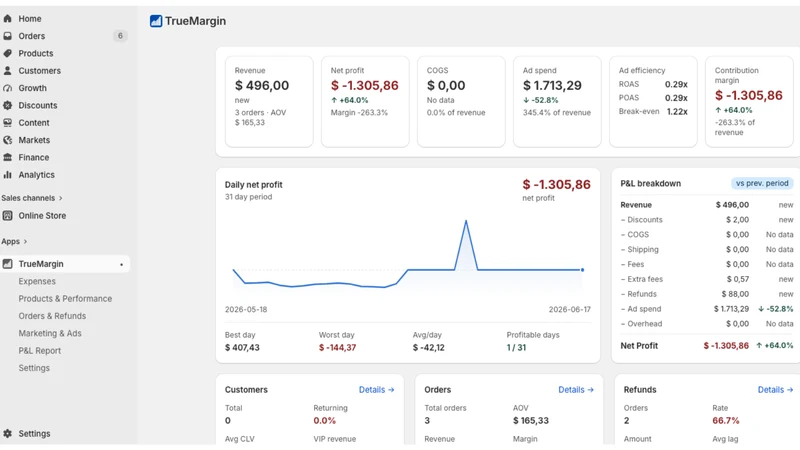Open TrueMargin Settings subpage
800x450 pixels.
click(34, 368)
